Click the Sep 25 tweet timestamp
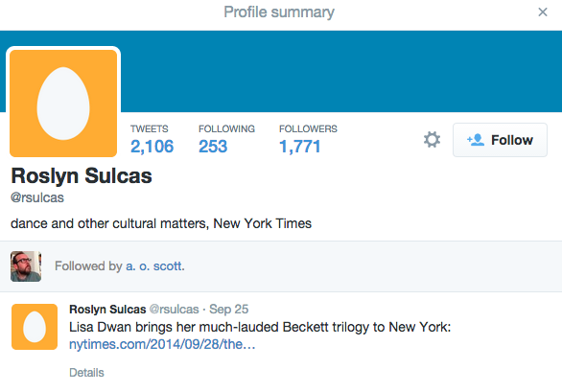Image resolution: width=562 pixels, height=392 pixels. pyautogui.click(x=228, y=310)
